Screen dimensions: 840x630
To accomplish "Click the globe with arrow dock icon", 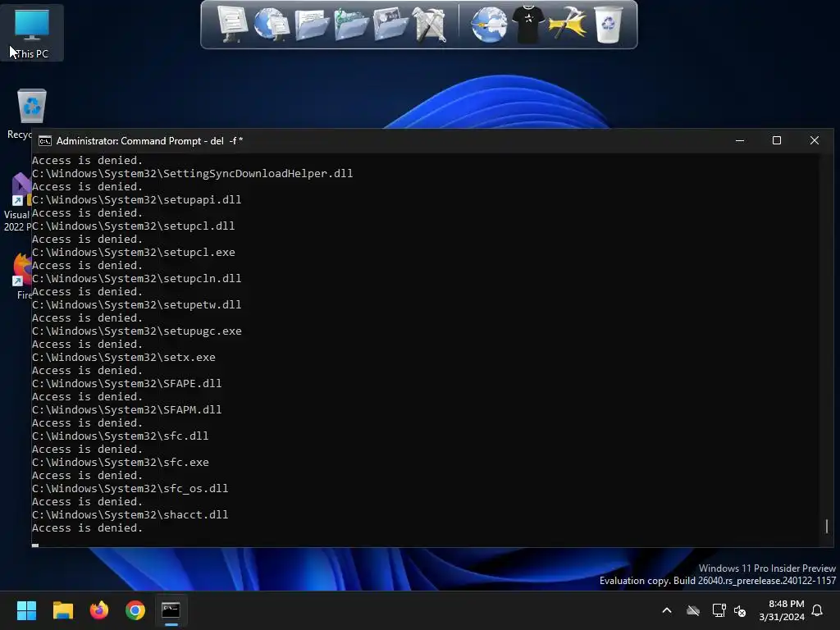I will coord(489,24).
